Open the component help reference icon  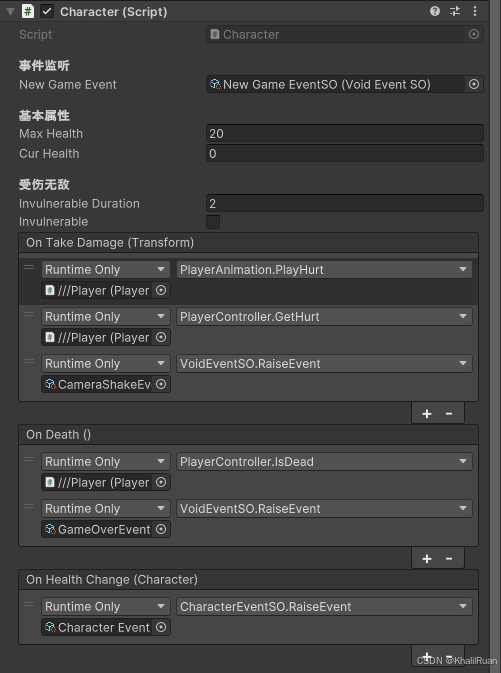435,11
